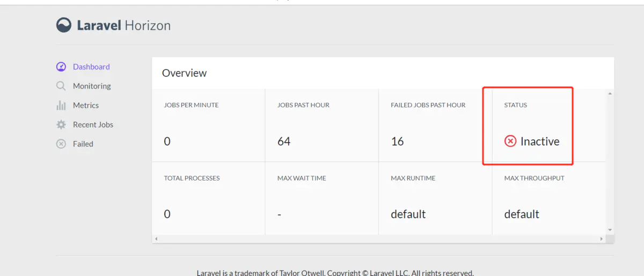Select the FAILED JOBS PAST HOUR label
Screen dimensions: 644x276
(x=428, y=105)
